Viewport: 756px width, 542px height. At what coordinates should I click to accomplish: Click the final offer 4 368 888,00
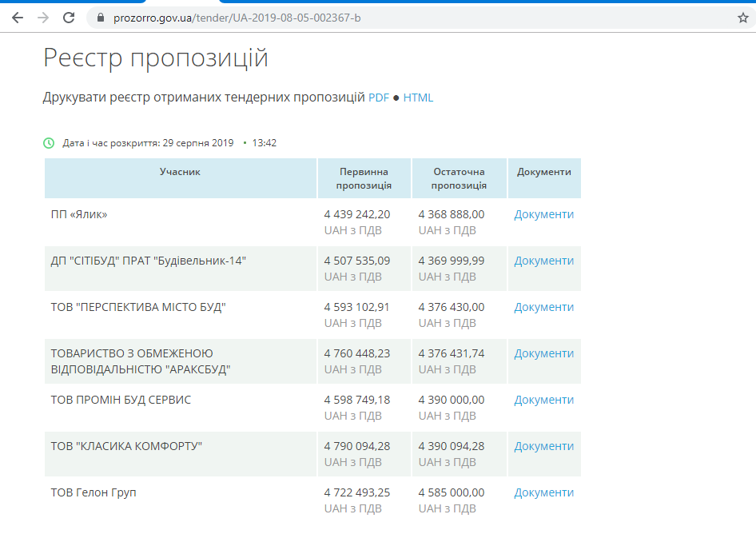pyautogui.click(x=452, y=214)
